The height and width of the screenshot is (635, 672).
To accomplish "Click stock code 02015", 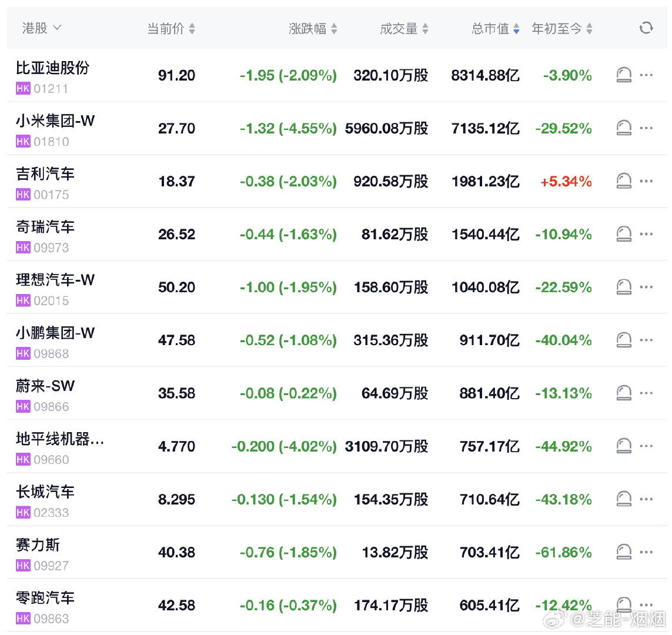I will click(x=51, y=300).
